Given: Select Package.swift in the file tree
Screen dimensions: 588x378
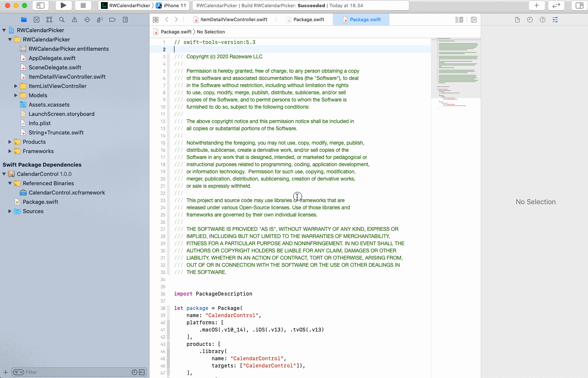Looking at the screenshot, I should point(41,202).
